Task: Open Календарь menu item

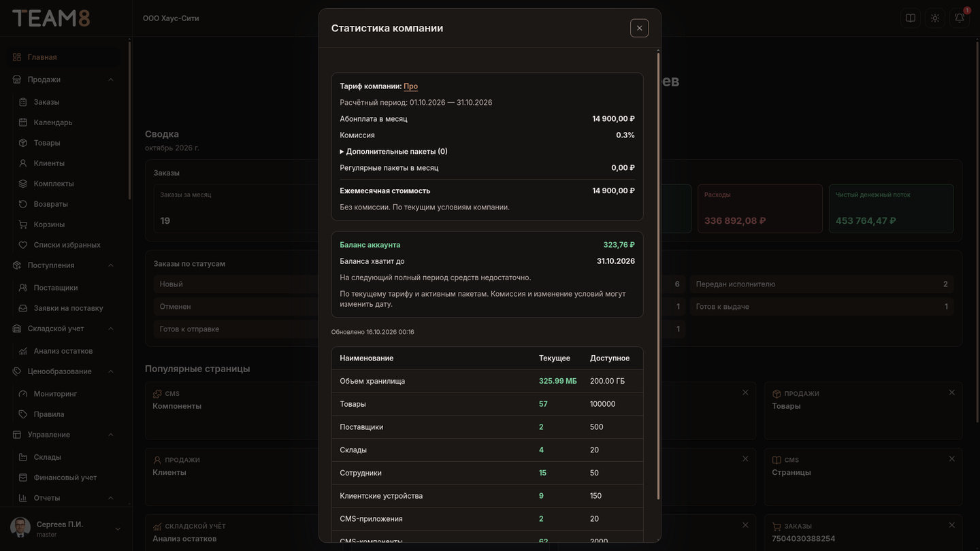Action: [67, 122]
